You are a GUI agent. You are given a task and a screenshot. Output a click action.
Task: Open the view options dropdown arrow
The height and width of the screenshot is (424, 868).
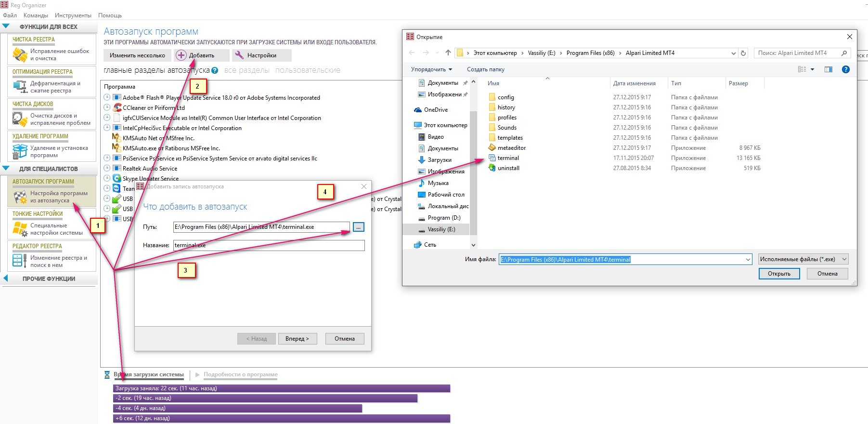[813, 69]
